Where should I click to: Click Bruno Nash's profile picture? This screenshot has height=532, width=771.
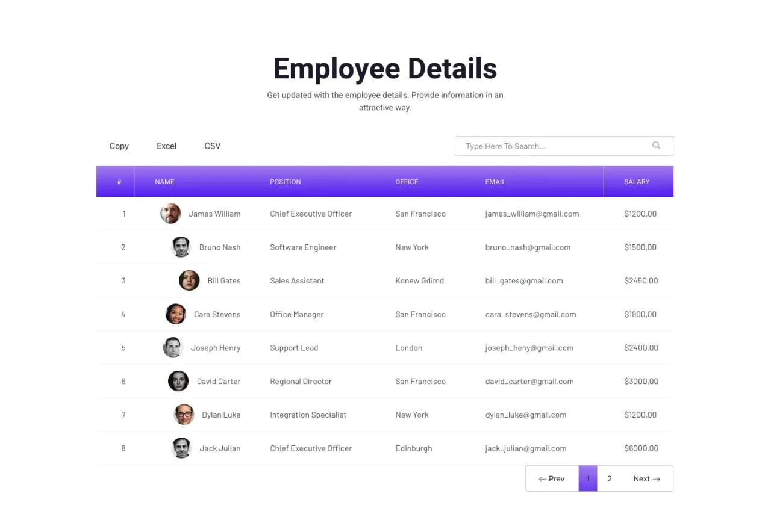click(181, 247)
